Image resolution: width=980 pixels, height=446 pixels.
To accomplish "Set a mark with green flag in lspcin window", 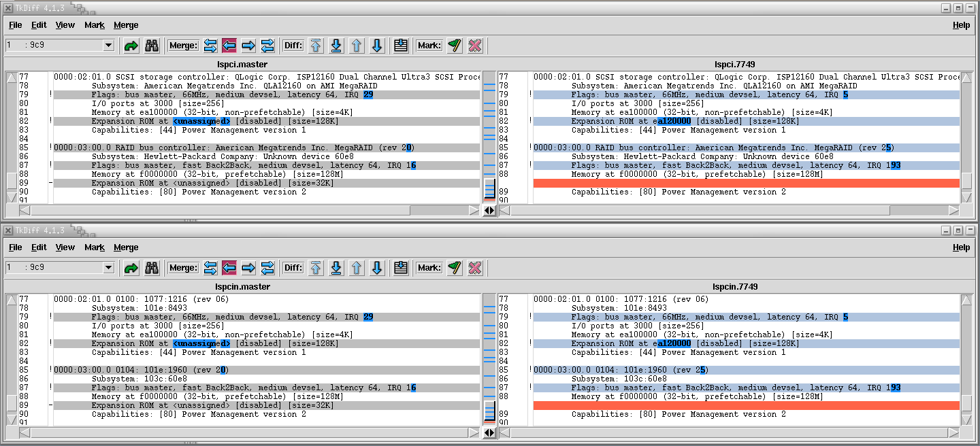I will (x=455, y=268).
